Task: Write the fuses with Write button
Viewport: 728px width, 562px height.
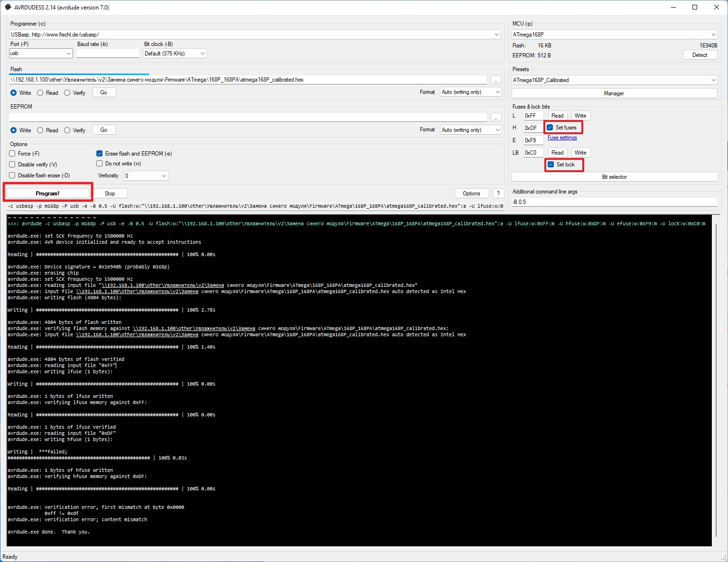Action: 580,116
